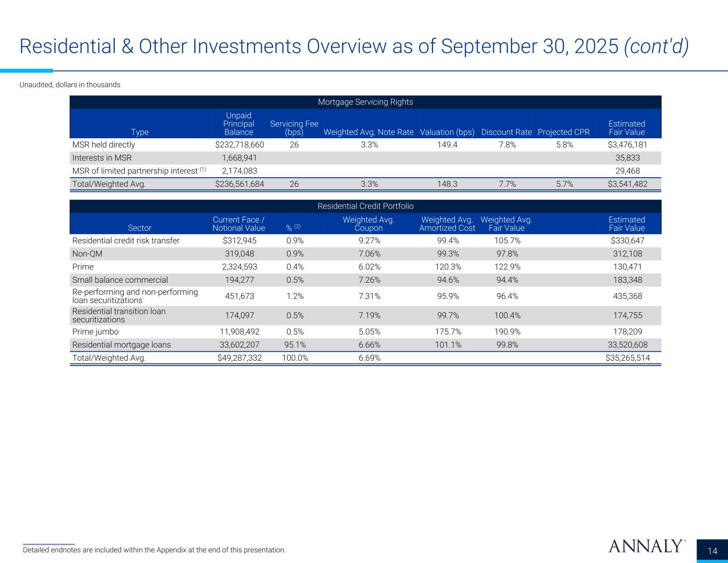728x563 pixels.
Task: Click the detailed endnotes footer text
Action: tap(154, 550)
